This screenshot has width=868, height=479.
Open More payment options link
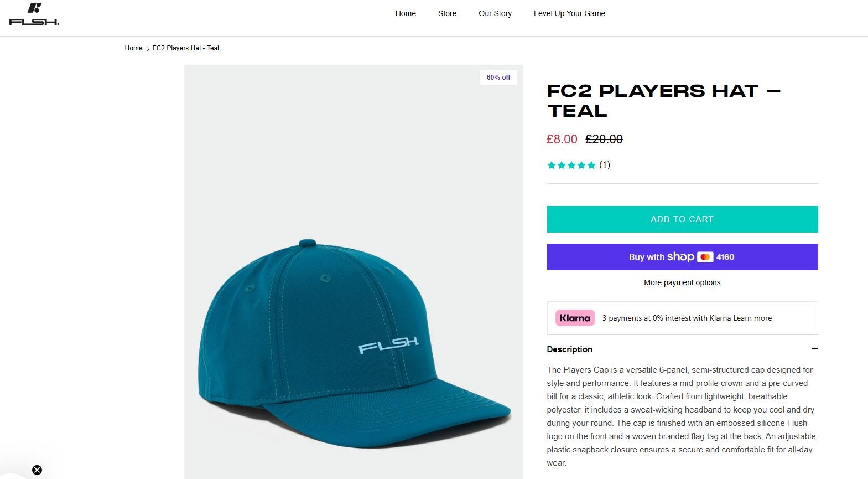click(682, 282)
